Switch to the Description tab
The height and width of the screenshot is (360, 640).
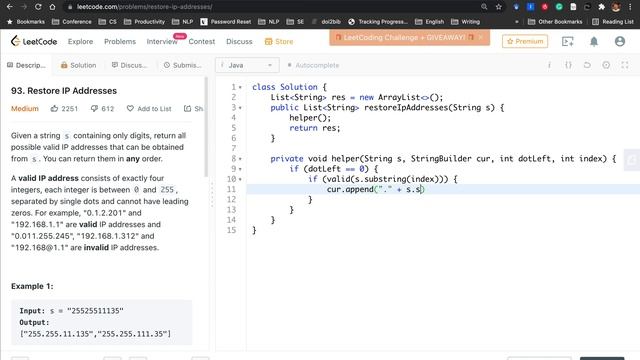coord(27,65)
